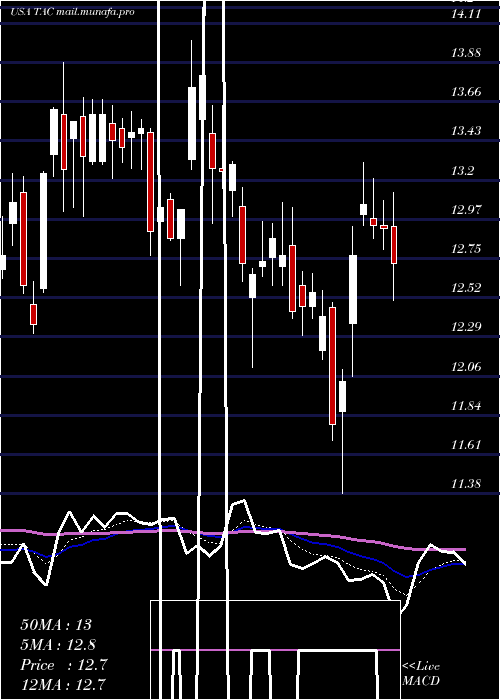The image size is (500, 700).
Task: Click the last red candlestick on the right
Action: click(x=394, y=245)
